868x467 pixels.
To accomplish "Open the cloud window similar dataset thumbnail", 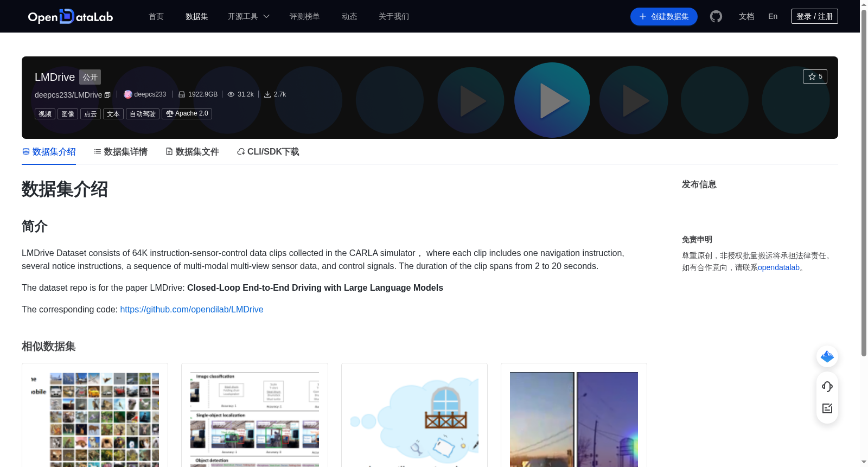I will (x=414, y=419).
